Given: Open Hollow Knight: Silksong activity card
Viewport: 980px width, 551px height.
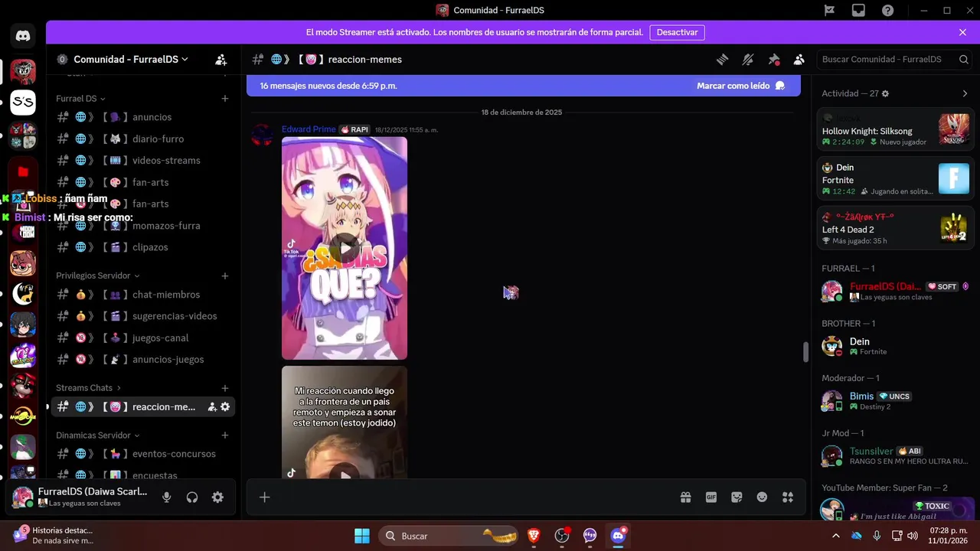Looking at the screenshot, I should [894, 129].
